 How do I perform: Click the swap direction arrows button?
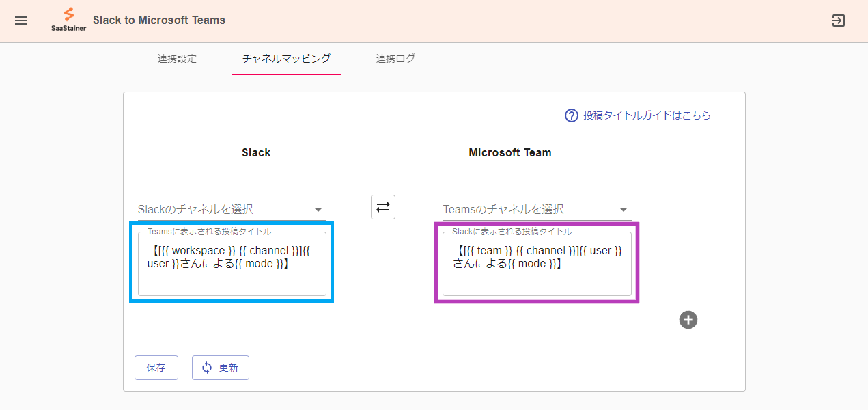click(x=383, y=206)
